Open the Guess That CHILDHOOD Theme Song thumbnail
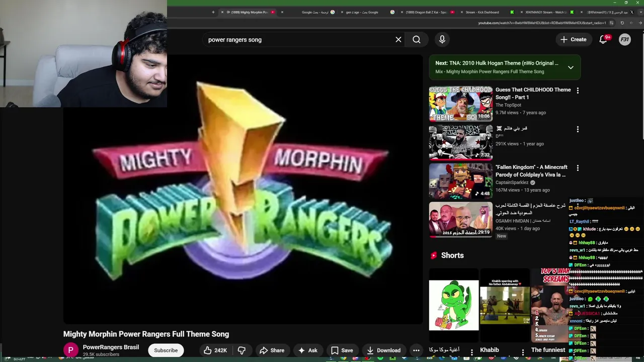The height and width of the screenshot is (362, 644). (461, 104)
